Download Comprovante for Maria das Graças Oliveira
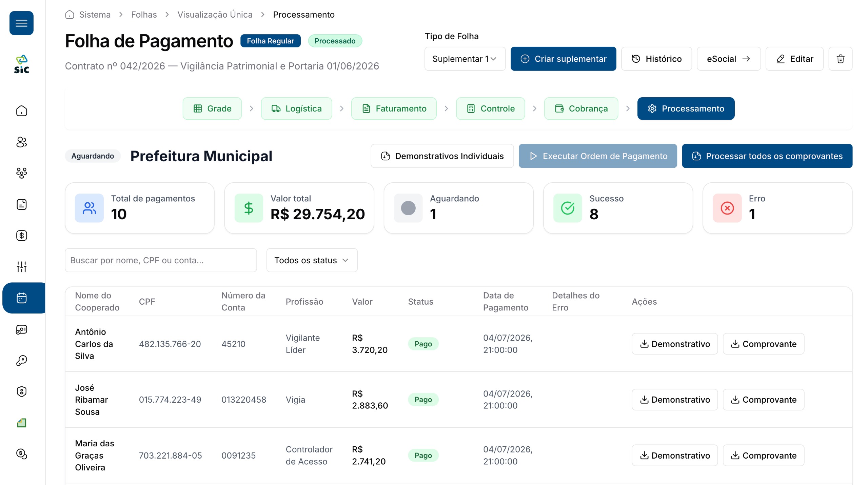The height and width of the screenshot is (485, 868). point(764,455)
